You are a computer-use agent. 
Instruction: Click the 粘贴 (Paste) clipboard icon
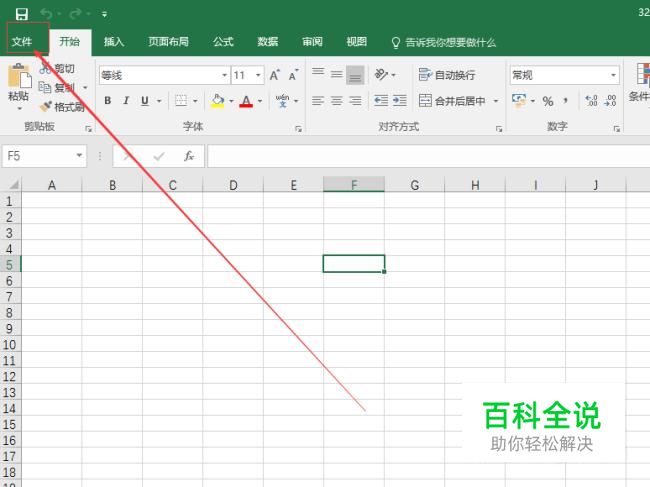click(x=19, y=76)
